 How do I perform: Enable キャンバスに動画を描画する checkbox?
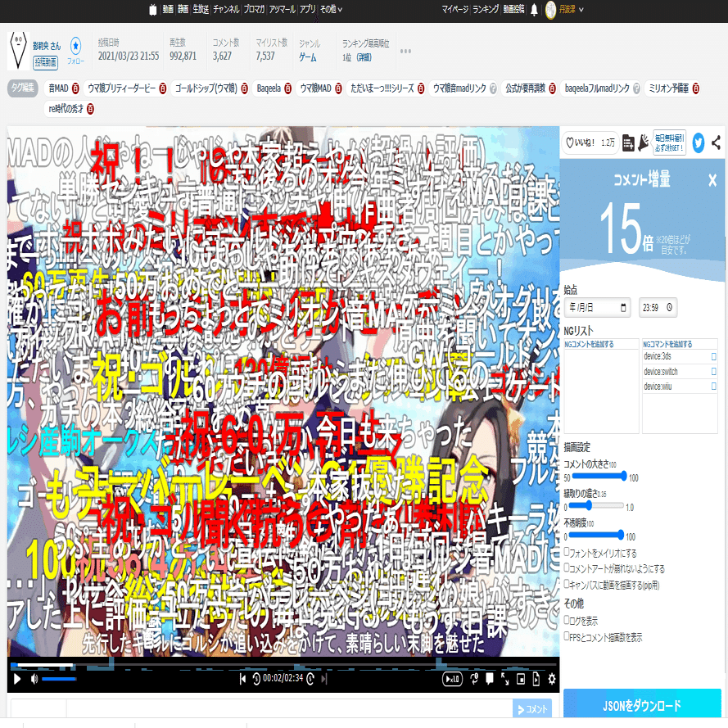click(567, 584)
